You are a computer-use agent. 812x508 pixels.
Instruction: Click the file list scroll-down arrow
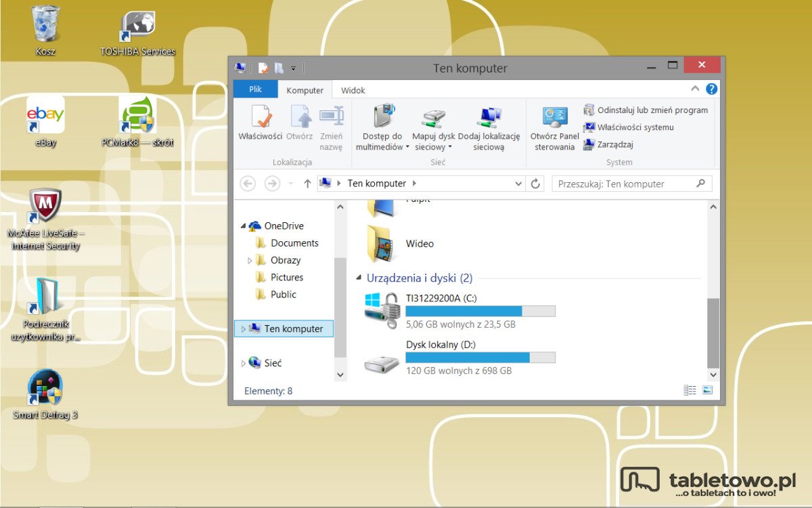click(x=713, y=374)
